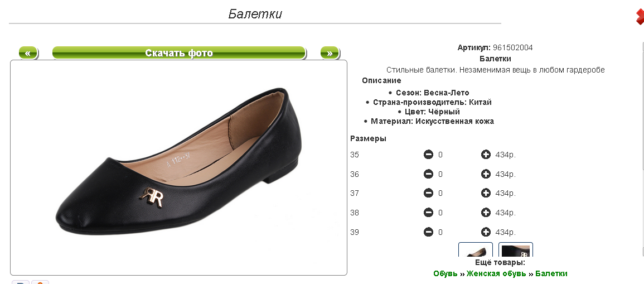Select second close-up logo thumbnail

coord(515,249)
